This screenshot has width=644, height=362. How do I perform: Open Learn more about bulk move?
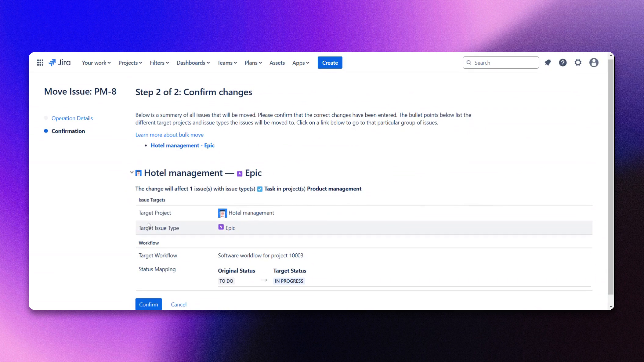169,135
